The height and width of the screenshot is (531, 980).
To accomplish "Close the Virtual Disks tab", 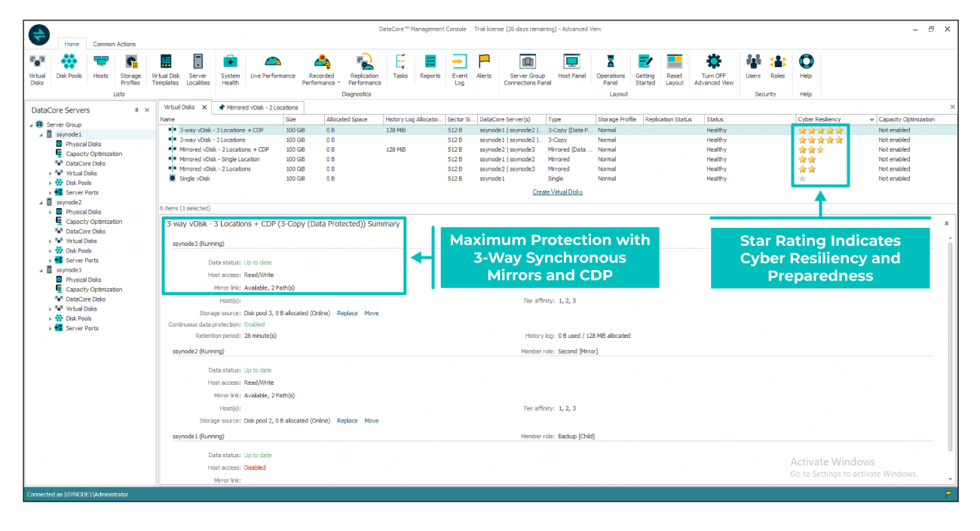I will pyautogui.click(x=204, y=107).
